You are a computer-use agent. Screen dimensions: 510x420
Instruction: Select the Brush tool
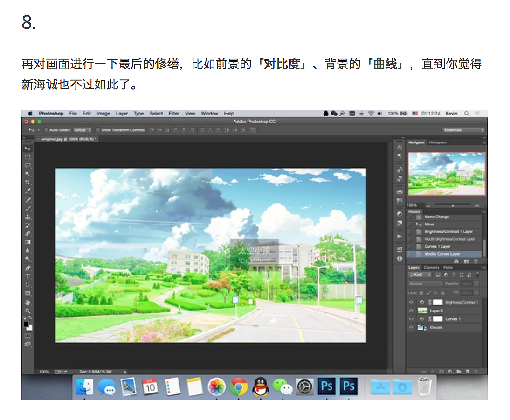[28, 209]
